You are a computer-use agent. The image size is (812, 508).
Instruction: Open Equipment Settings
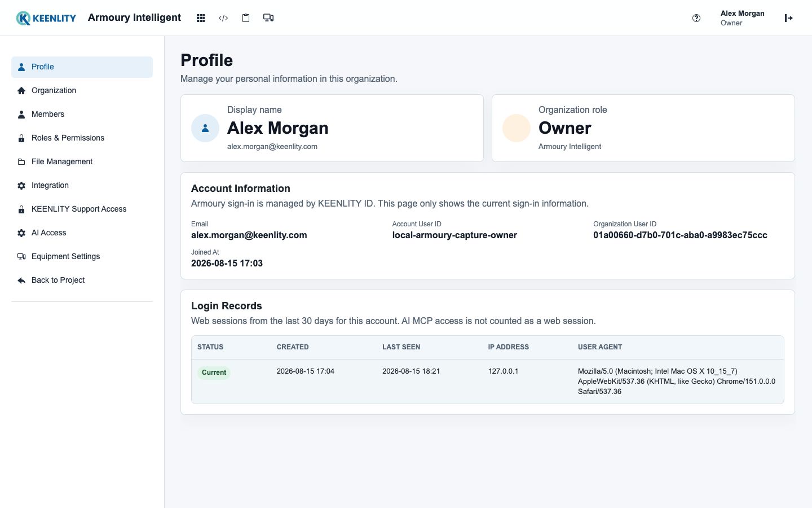pyautogui.click(x=82, y=256)
